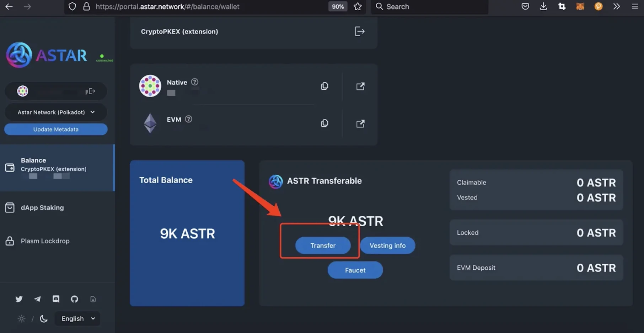
Task: Click the Update Metadata button
Action: [x=56, y=129]
